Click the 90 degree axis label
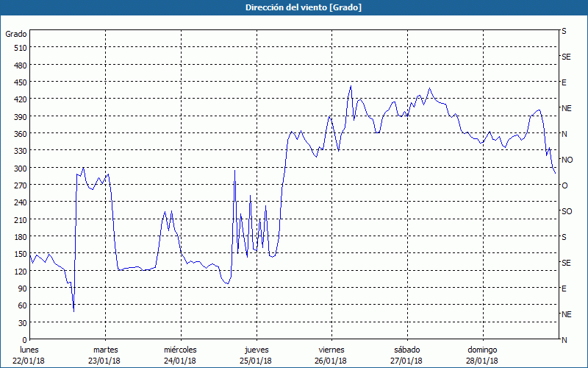This screenshot has width=588, height=368. 21,289
